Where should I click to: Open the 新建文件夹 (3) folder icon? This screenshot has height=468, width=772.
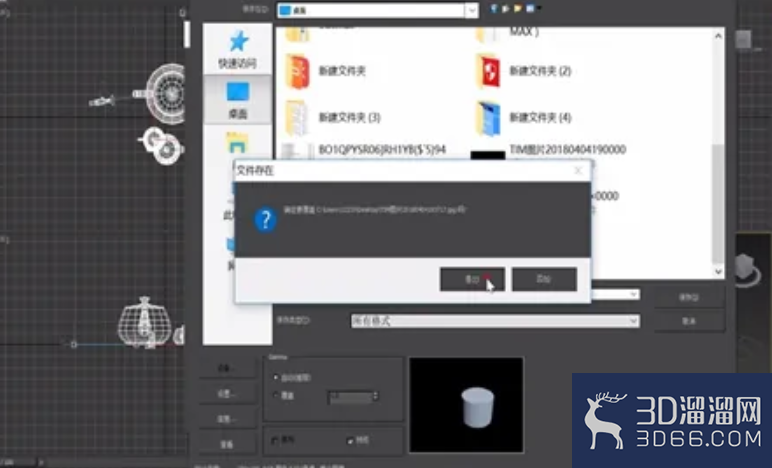pos(297,118)
